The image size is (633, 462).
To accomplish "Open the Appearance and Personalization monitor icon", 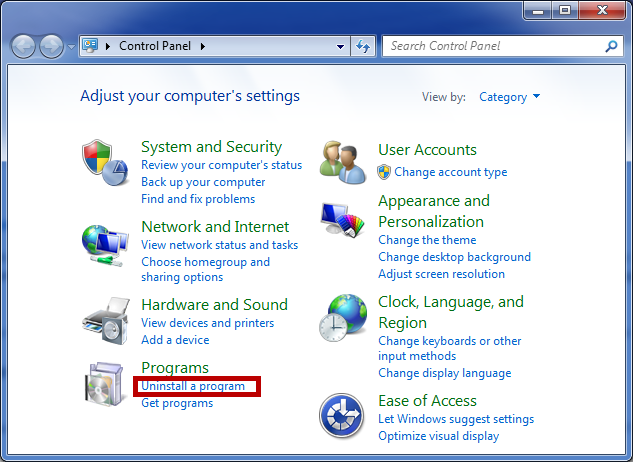I will pyautogui.click(x=343, y=220).
